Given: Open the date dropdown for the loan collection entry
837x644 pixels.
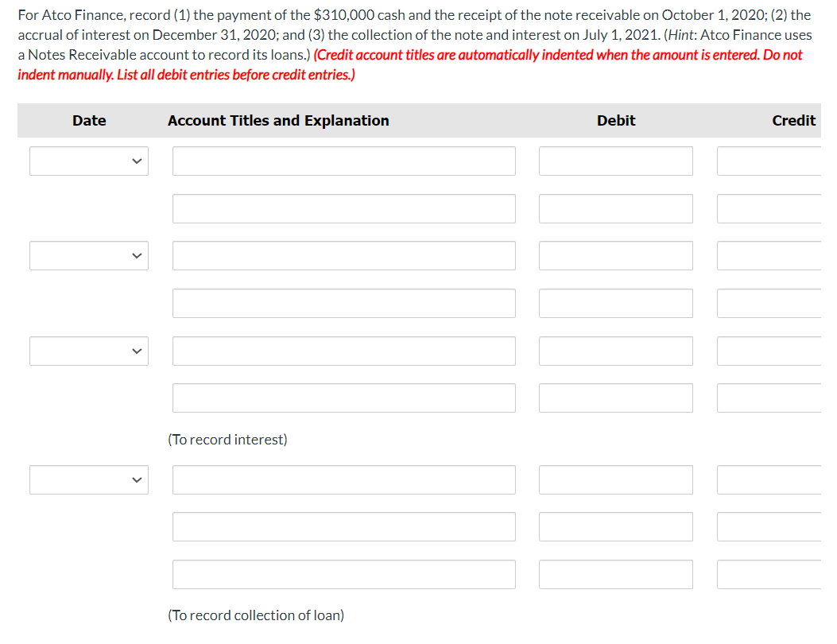Looking at the screenshot, I should (x=88, y=479).
